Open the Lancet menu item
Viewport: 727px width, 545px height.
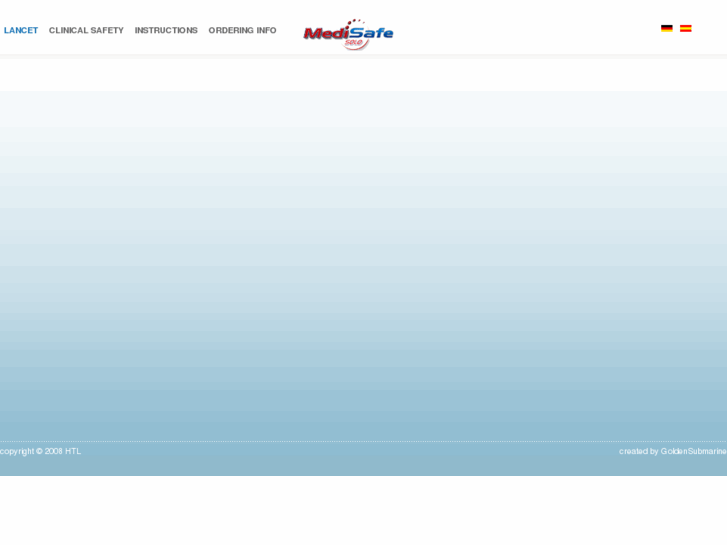click(x=21, y=30)
